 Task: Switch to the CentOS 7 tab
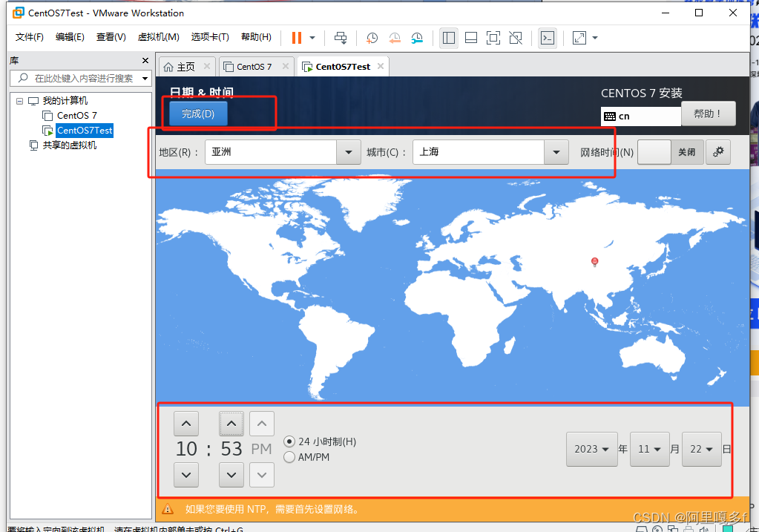[254, 66]
